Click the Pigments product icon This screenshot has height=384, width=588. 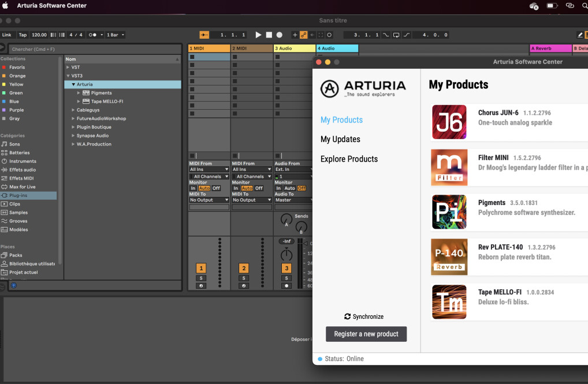(x=449, y=212)
